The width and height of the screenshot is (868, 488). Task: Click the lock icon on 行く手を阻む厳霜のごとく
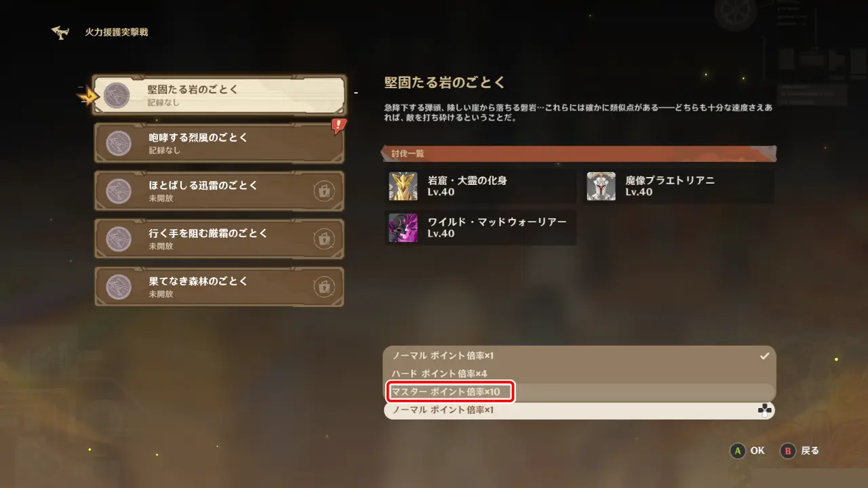[x=324, y=239]
